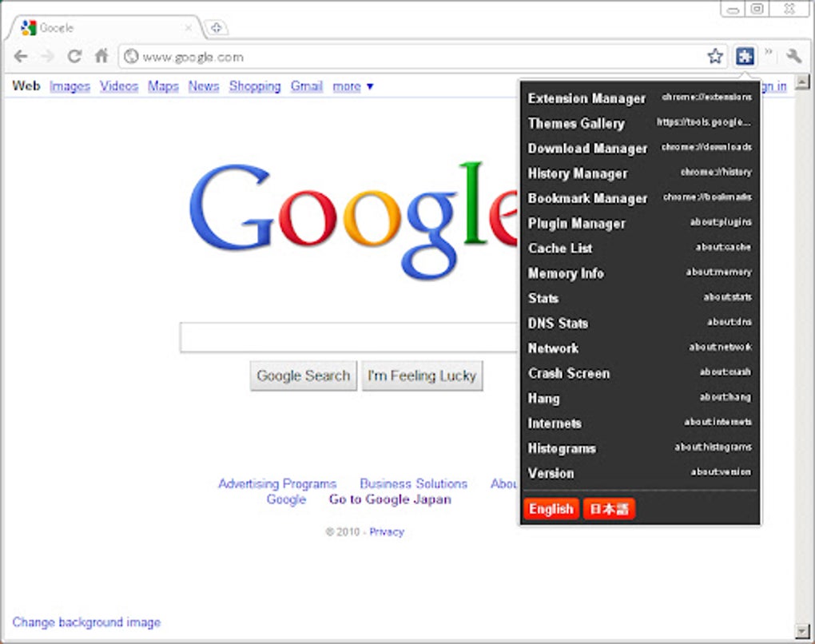Image resolution: width=815 pixels, height=644 pixels.
Task: Select Internets entry in popup
Action: tap(640, 423)
